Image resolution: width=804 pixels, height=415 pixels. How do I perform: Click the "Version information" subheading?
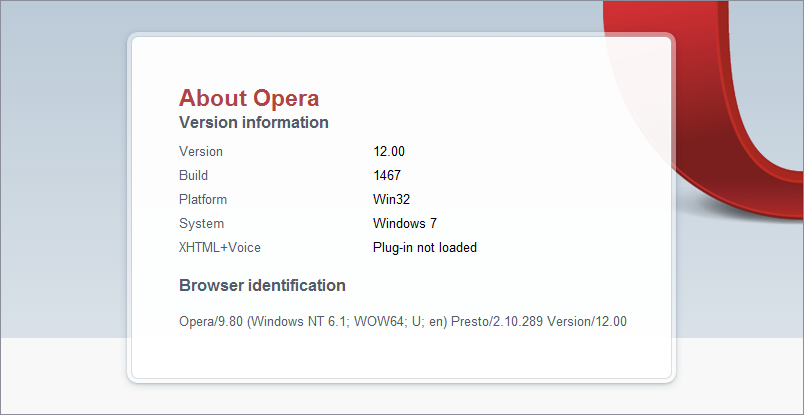coord(254,123)
